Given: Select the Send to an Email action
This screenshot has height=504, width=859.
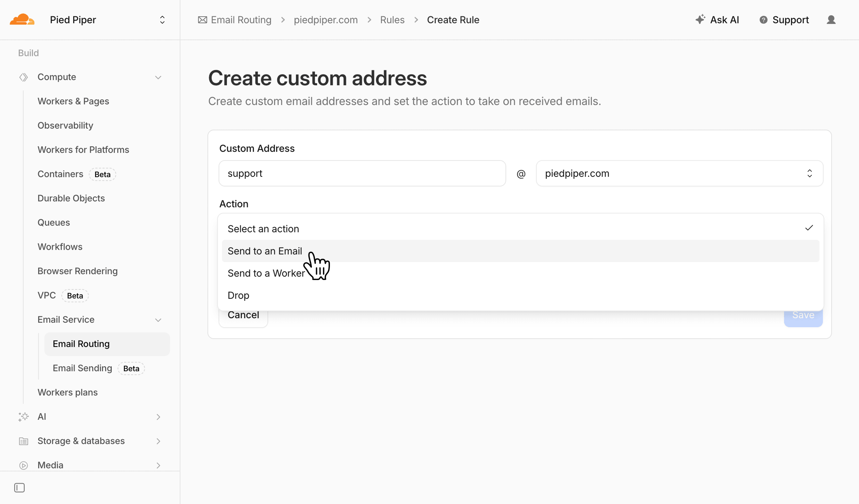Looking at the screenshot, I should point(265,251).
